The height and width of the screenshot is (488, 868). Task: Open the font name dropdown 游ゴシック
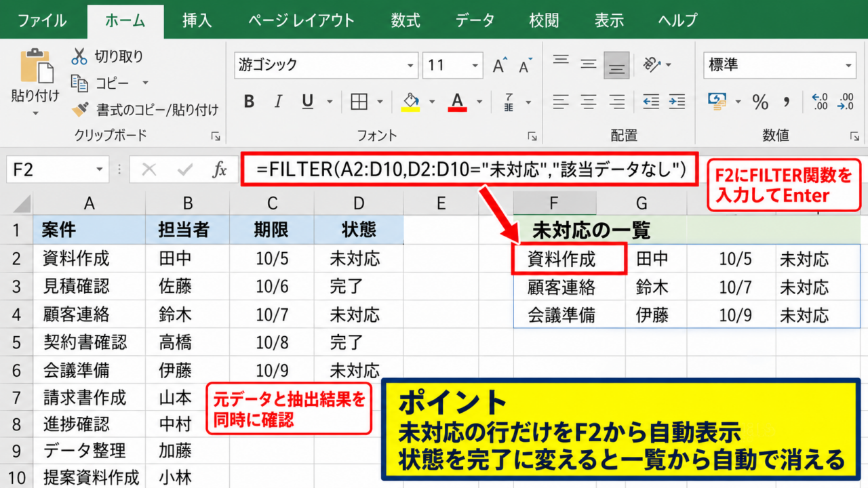click(x=411, y=66)
